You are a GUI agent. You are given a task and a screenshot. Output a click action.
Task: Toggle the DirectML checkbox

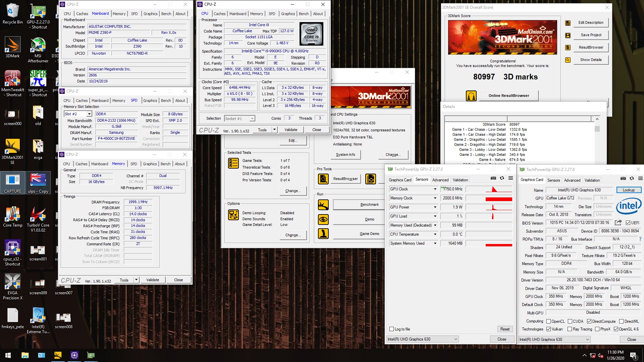click(x=621, y=321)
